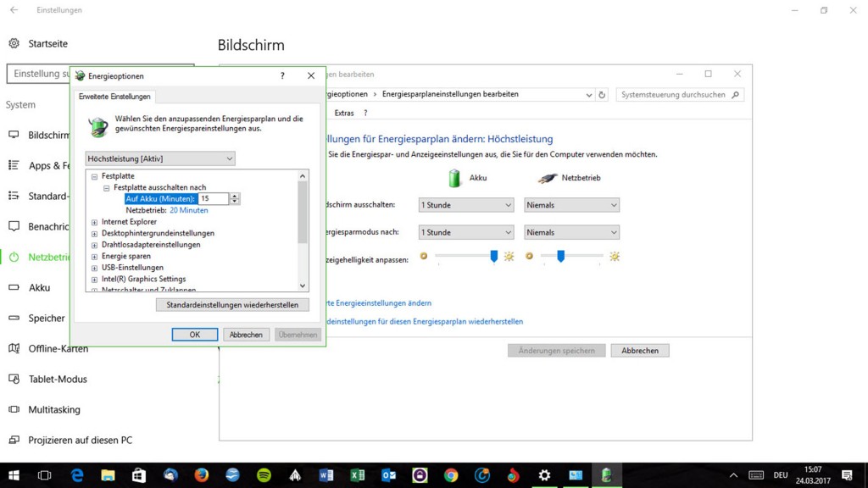Screen dimensions: 868x488
Task: Expand the USB-Einstellungen tree node
Action: coord(95,268)
